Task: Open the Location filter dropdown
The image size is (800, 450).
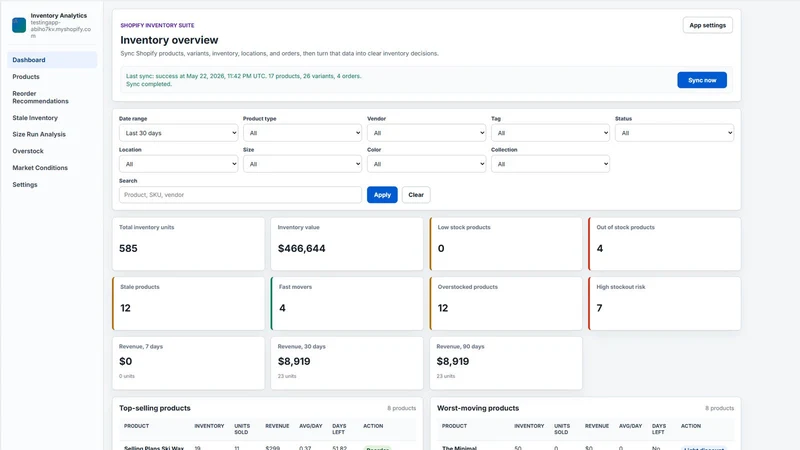Action: pyautogui.click(x=179, y=164)
